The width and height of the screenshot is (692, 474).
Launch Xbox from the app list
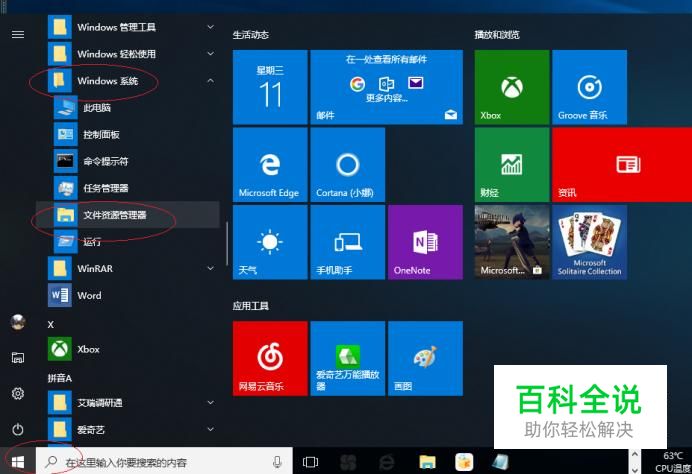128,349
